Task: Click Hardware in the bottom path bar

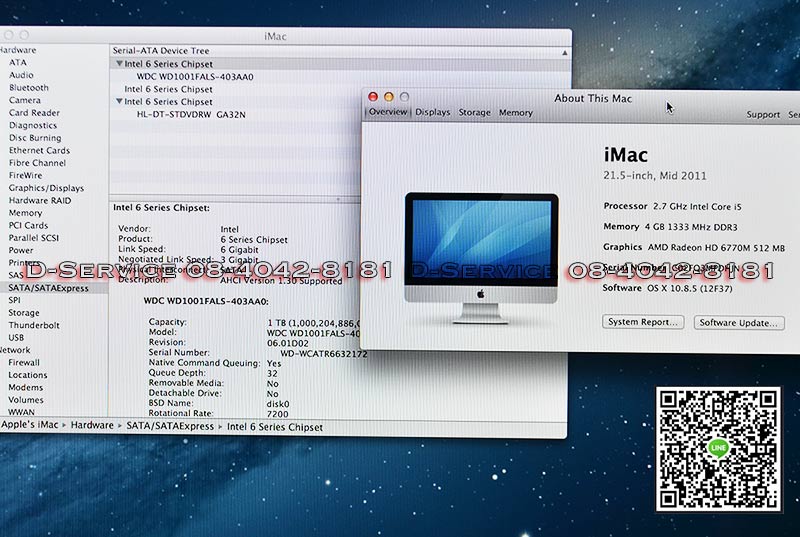Action: pos(92,425)
